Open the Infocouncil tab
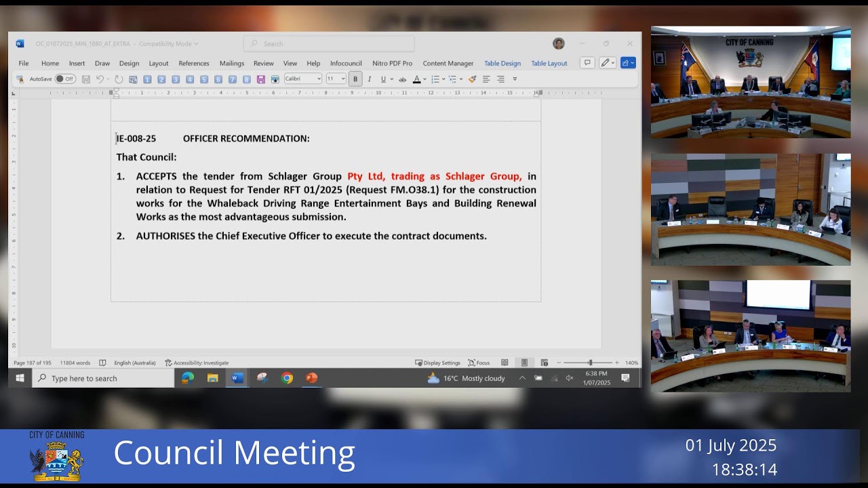Viewport: 868px width, 488px height. pos(346,63)
